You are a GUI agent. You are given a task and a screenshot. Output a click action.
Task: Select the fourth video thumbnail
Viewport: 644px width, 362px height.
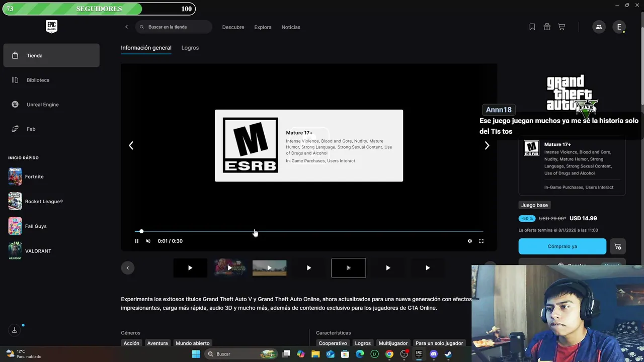[309, 268]
